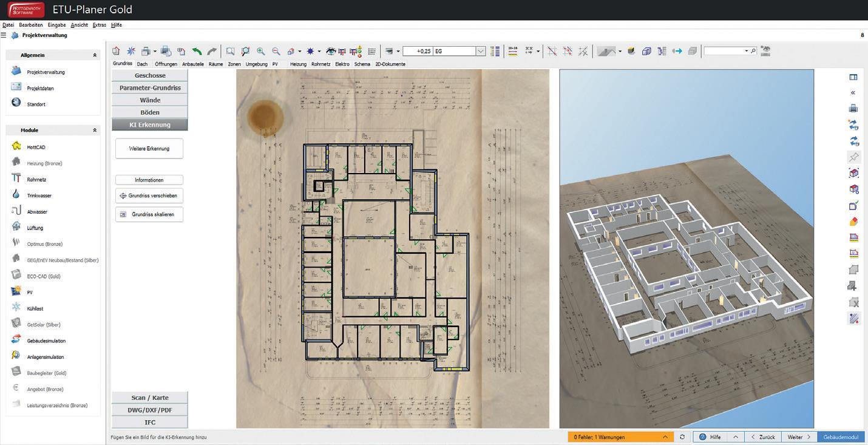Toggle the split view layout icon on the right
This screenshot has width=868, height=445.
[853, 77]
